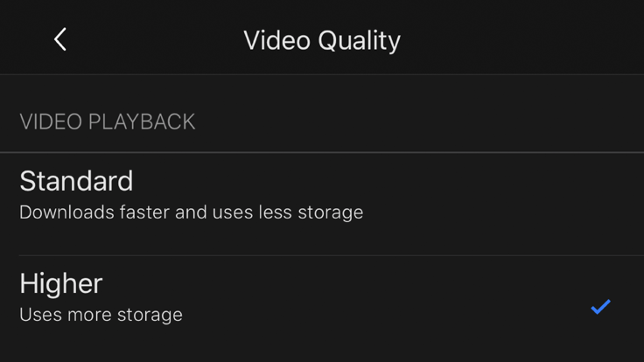Select the Higher video quality option
The height and width of the screenshot is (362, 644).
coord(322,307)
